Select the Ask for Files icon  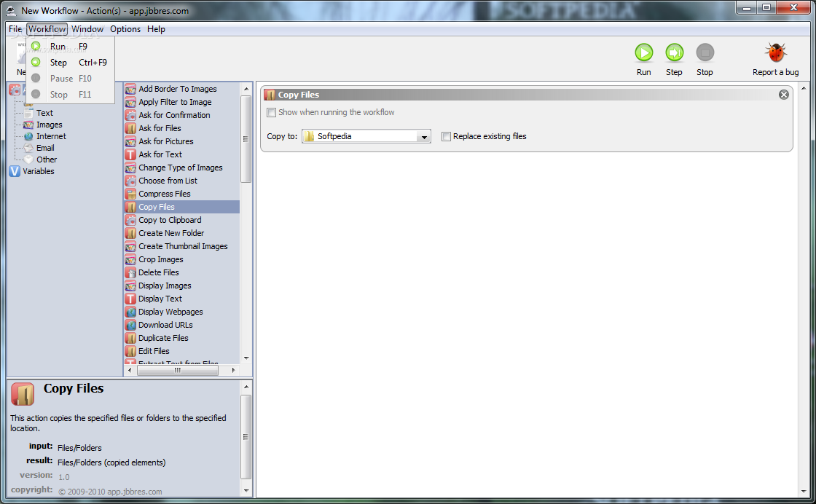coord(130,128)
